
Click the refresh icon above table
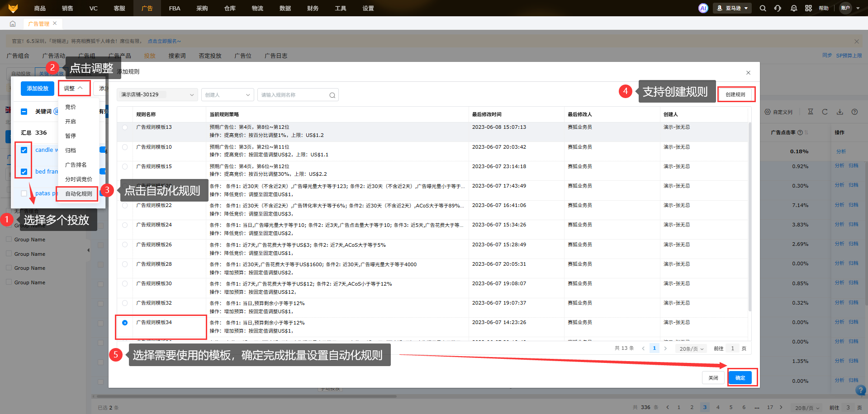tap(825, 112)
